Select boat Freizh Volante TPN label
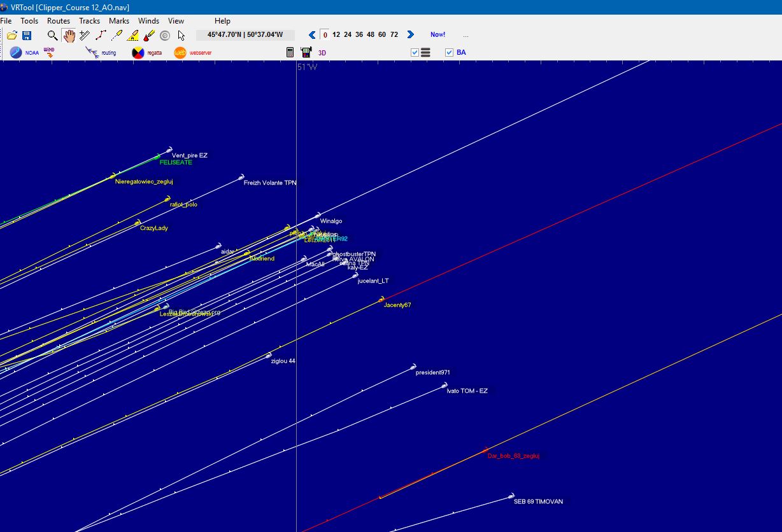This screenshot has height=532, width=782. point(270,183)
